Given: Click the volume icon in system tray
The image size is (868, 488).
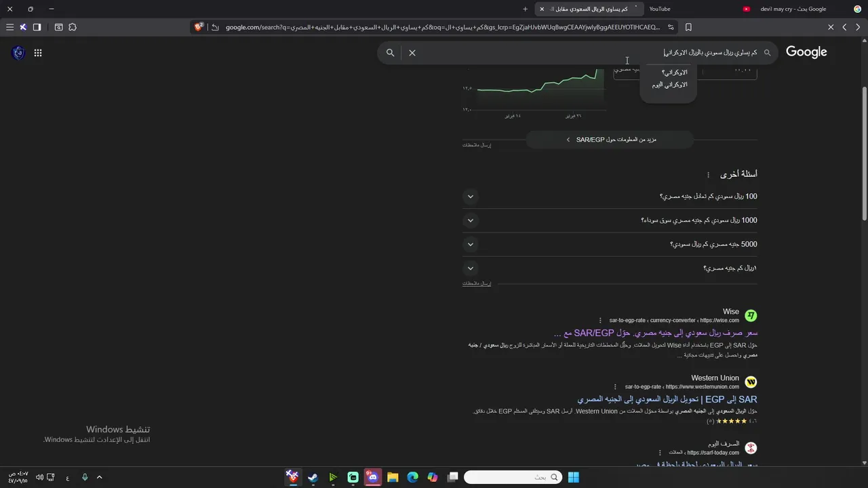Looking at the screenshot, I should coord(39,477).
